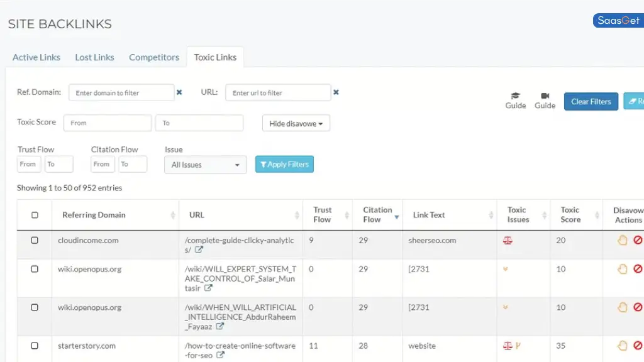Sort by Trust Flow column
Viewport: 644px width, 362px height.
click(x=328, y=215)
